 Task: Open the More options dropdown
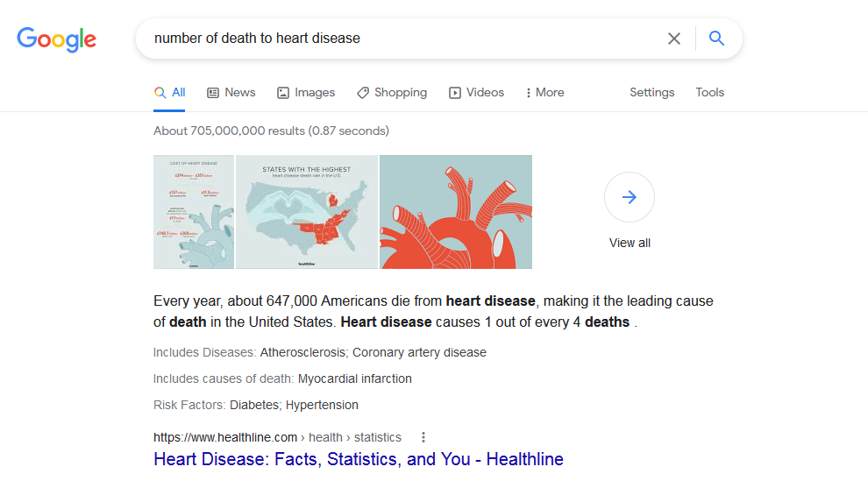[x=544, y=93]
